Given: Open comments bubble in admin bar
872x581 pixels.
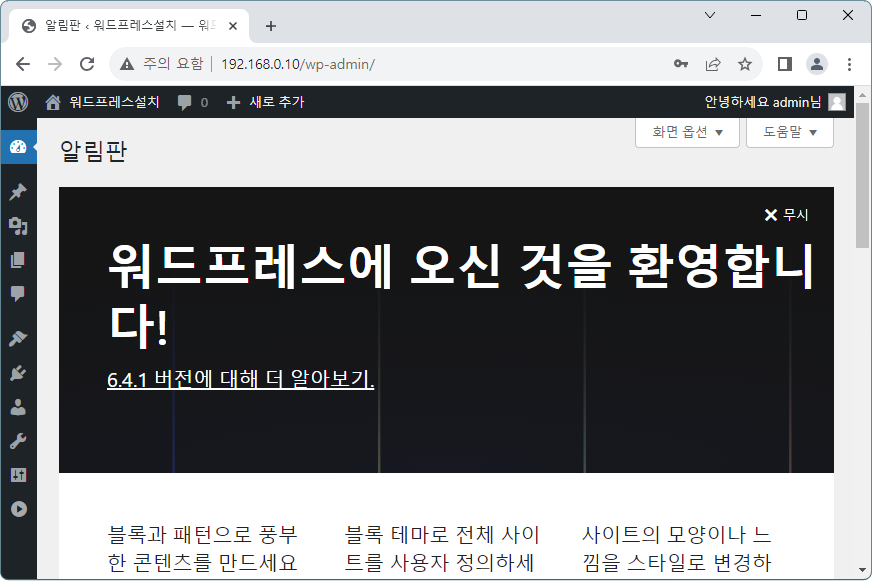Looking at the screenshot, I should point(192,102).
